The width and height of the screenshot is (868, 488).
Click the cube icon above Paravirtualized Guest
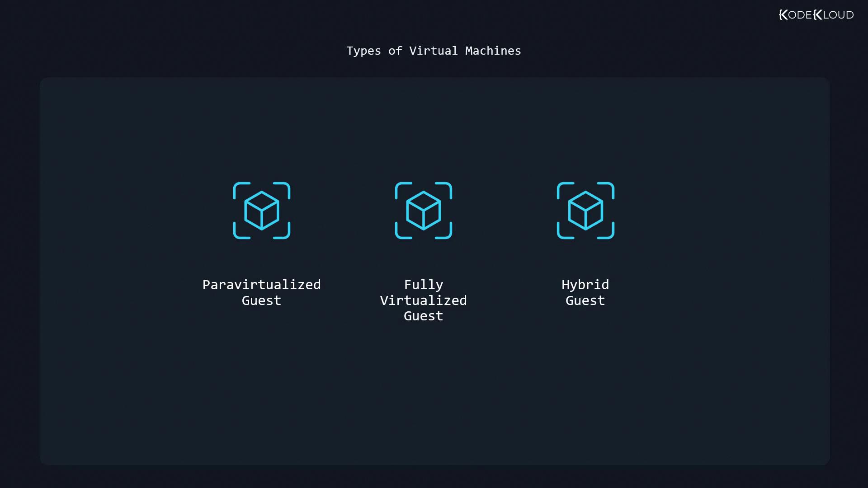(x=261, y=211)
